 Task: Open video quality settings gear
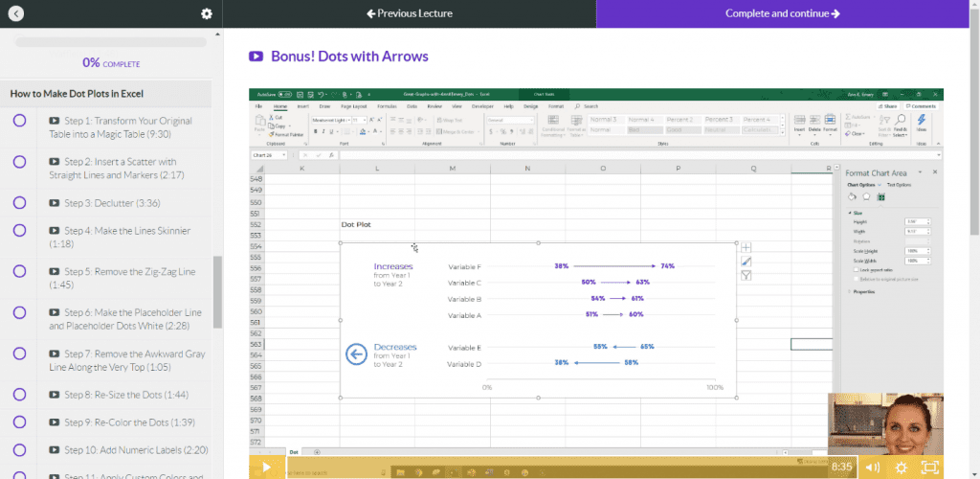coord(901,468)
